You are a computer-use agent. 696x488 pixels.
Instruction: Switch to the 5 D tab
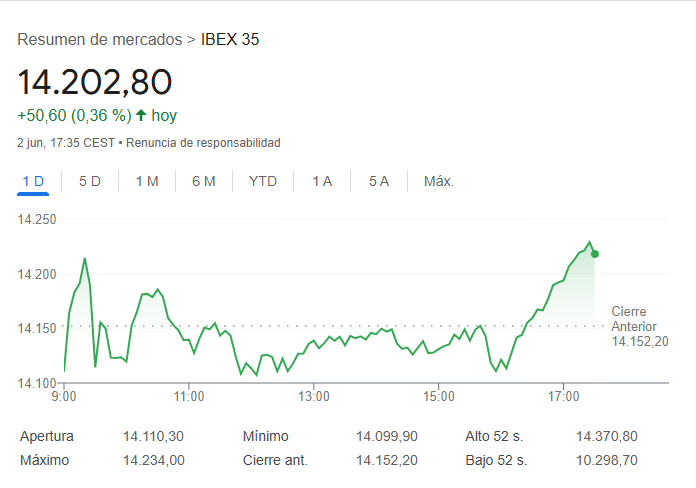tap(90, 181)
